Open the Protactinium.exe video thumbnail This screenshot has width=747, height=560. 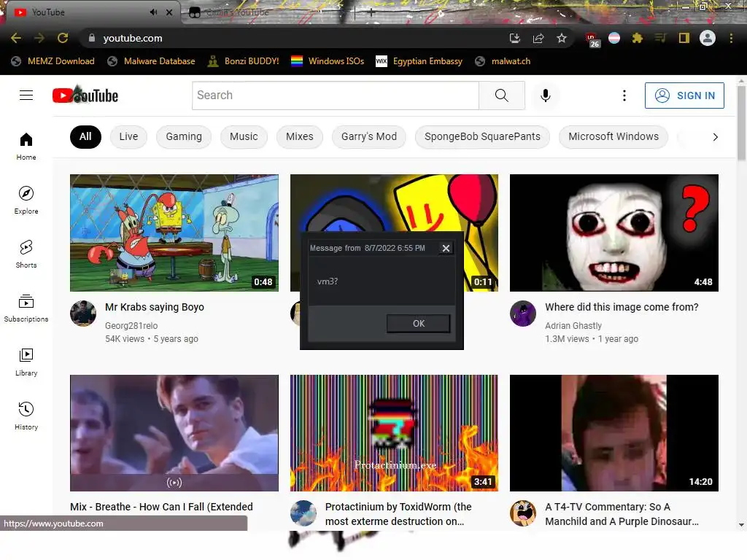click(x=394, y=433)
